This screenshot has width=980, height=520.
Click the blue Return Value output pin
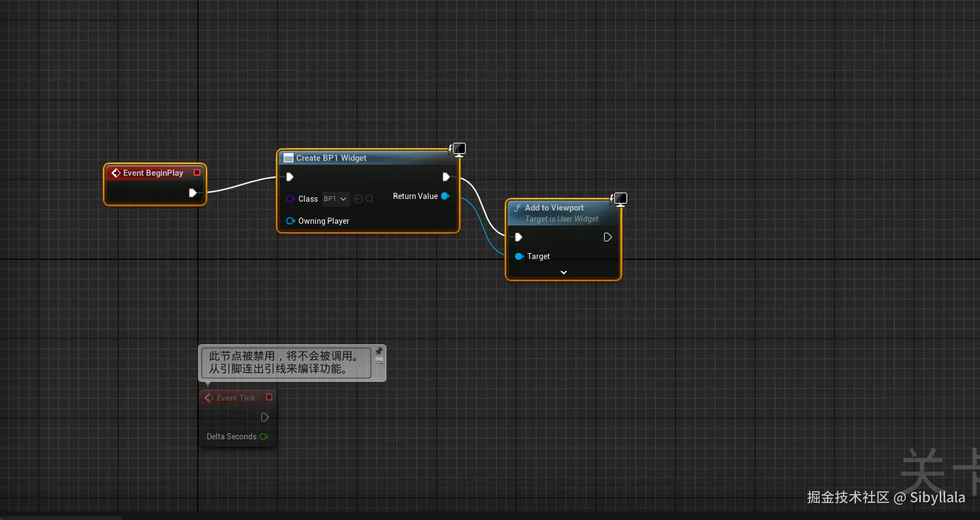tap(445, 196)
